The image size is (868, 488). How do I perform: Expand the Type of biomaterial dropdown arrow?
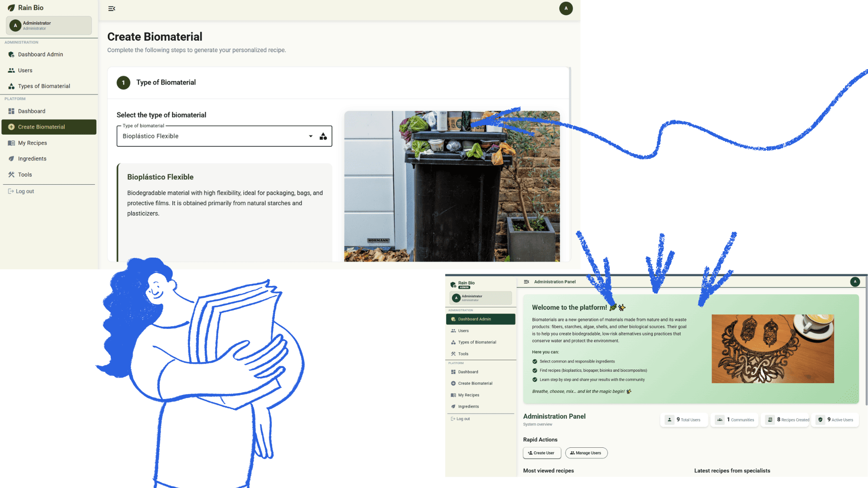tap(311, 136)
